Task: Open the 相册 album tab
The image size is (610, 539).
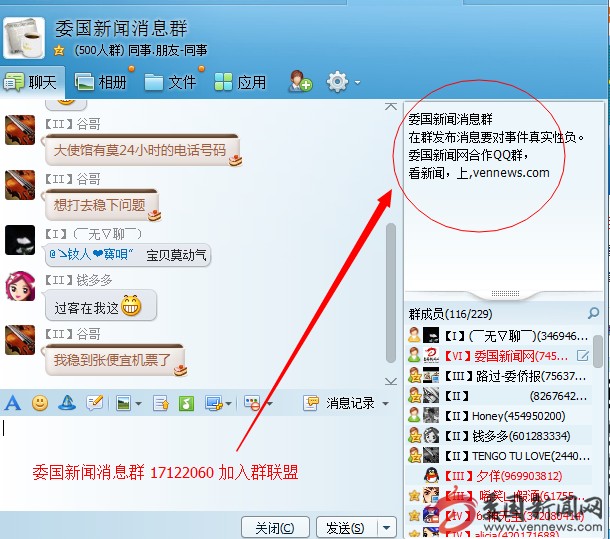Action: coord(102,83)
